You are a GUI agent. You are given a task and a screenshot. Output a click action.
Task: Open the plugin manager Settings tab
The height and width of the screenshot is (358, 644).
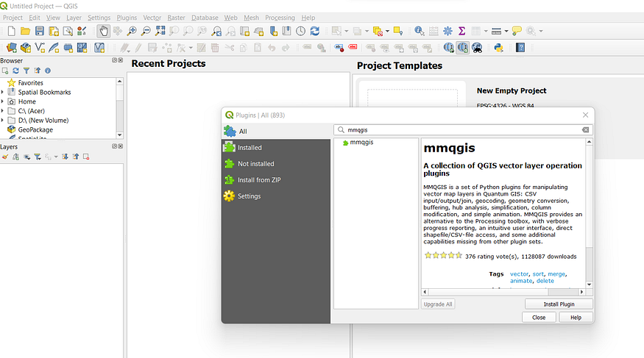(x=276, y=196)
